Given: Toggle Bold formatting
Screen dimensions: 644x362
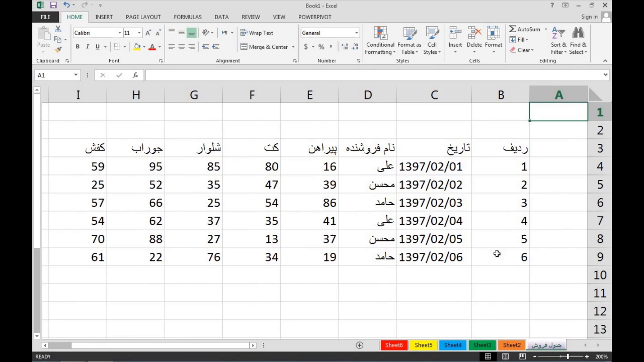Looking at the screenshot, I should (77, 47).
